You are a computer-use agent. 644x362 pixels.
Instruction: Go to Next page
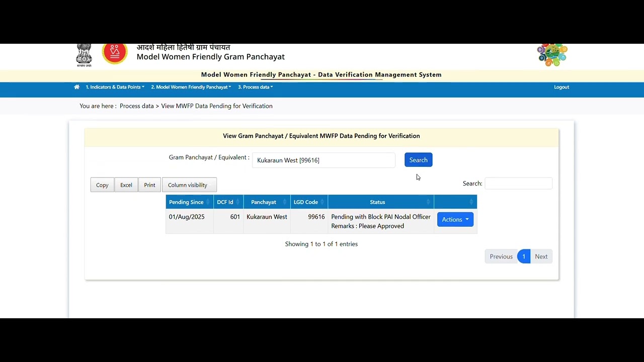coord(541,256)
